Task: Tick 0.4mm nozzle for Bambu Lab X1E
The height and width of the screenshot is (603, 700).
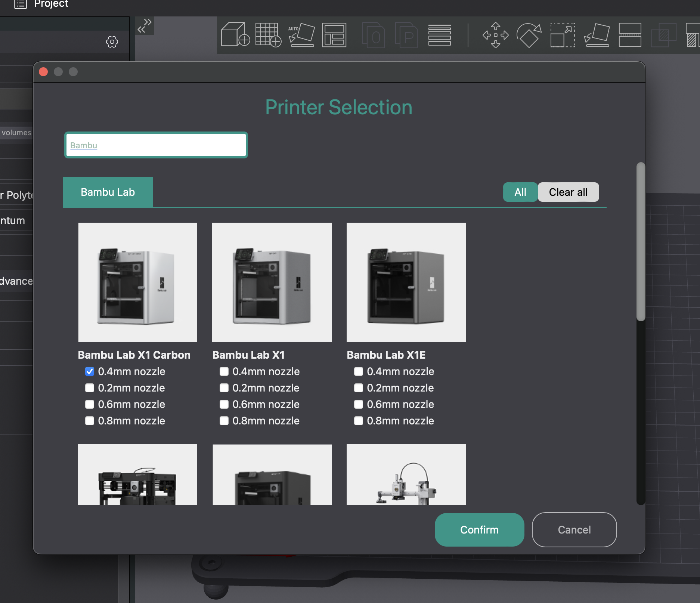Action: coord(359,371)
